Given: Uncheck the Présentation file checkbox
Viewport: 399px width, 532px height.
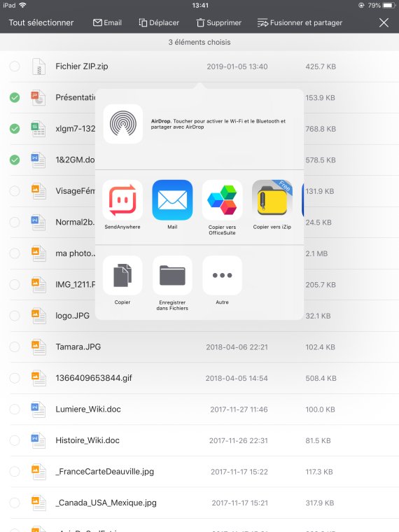Looking at the screenshot, I should (15, 98).
